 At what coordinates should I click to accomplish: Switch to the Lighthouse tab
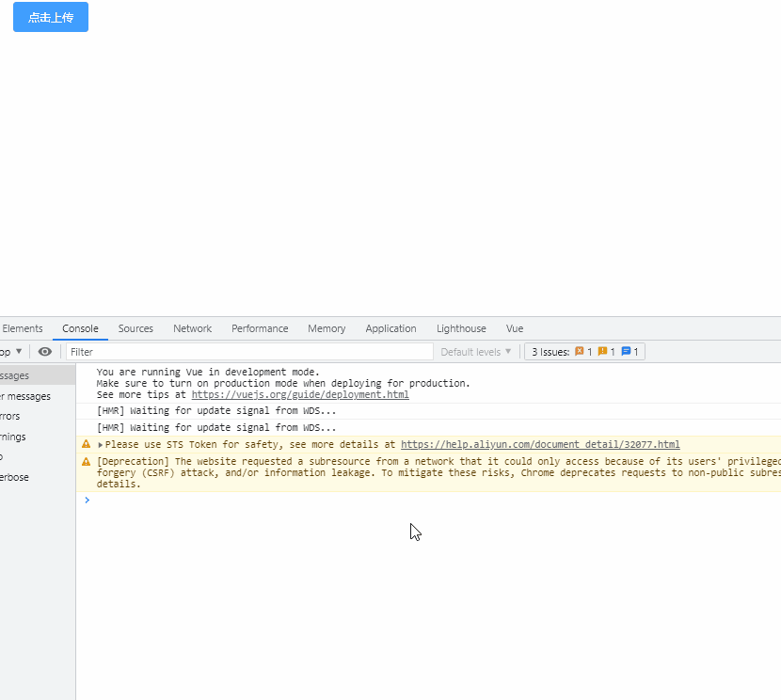(x=461, y=328)
